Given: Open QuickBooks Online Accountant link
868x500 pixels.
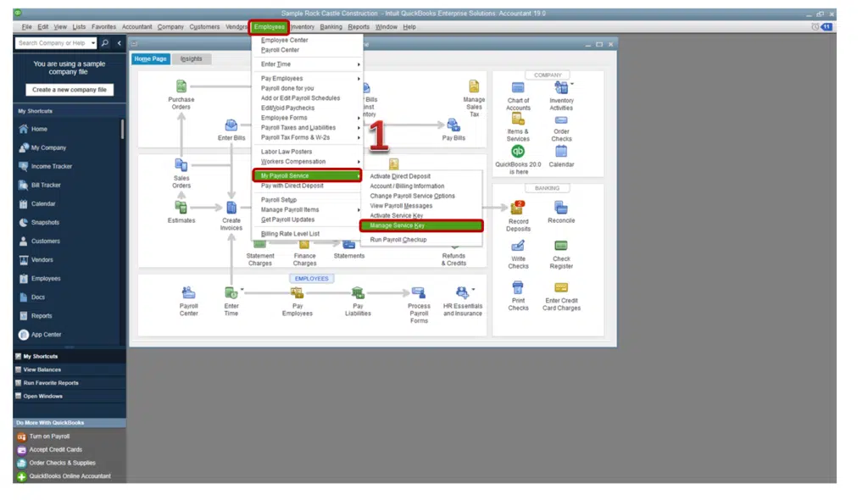Looking at the screenshot, I should click(70, 476).
